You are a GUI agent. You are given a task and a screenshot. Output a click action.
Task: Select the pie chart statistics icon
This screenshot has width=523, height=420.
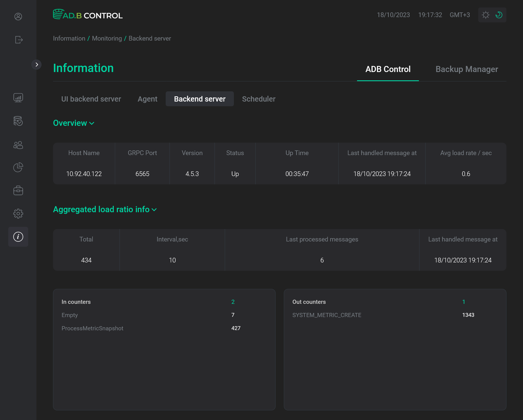pos(18,167)
